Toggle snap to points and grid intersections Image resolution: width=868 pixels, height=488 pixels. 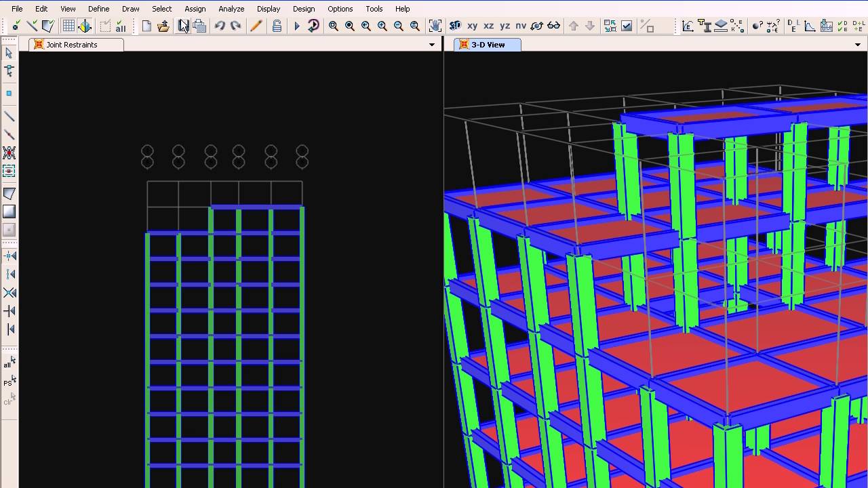coord(9,256)
